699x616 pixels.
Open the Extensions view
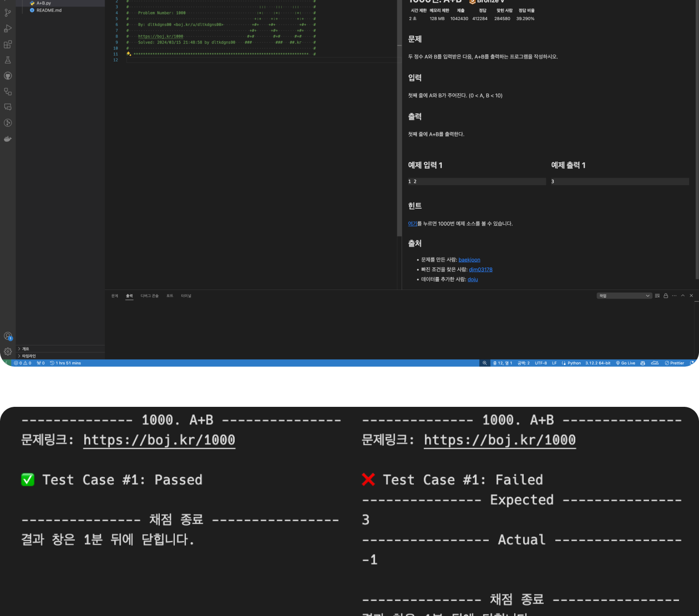[x=7, y=44]
